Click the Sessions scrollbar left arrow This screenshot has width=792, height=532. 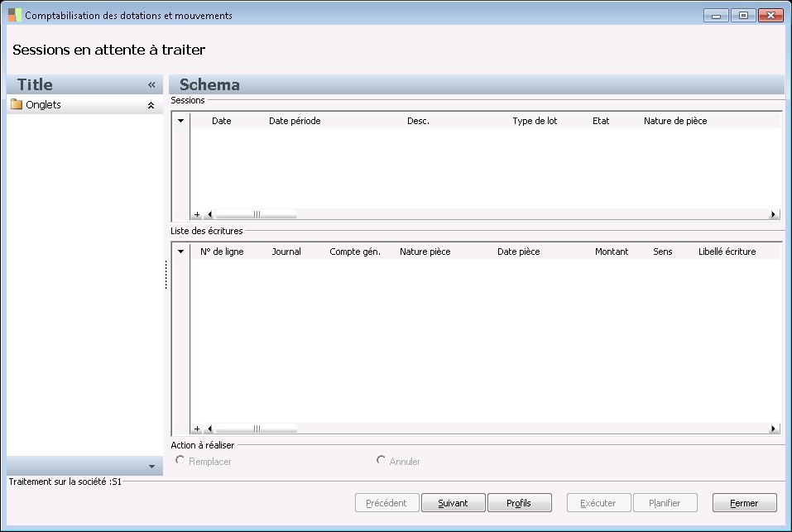[209, 214]
